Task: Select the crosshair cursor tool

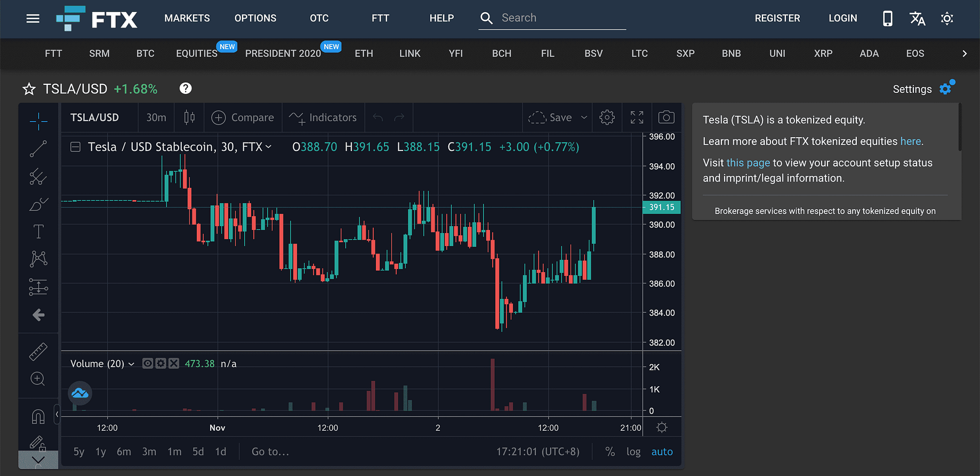Action: 38,121
